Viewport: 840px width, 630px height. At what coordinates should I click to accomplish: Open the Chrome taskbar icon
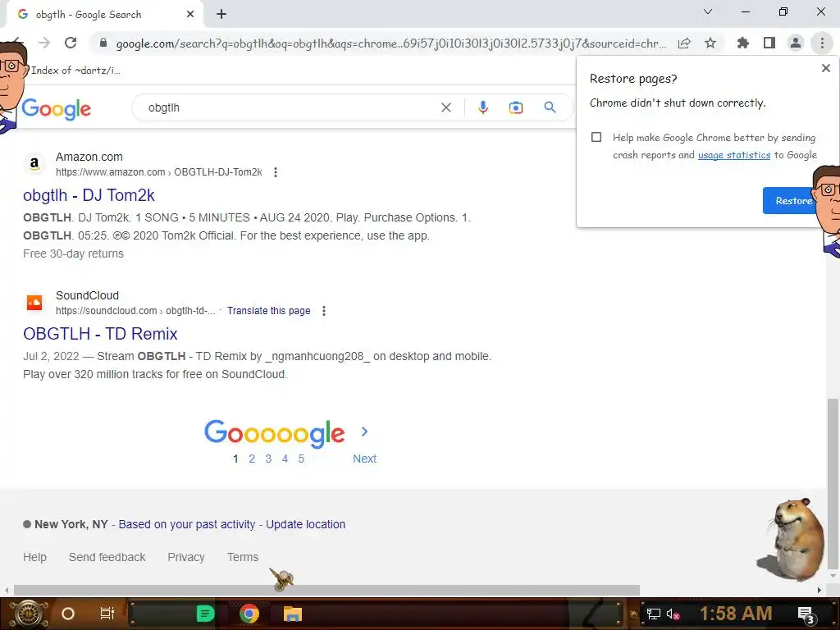249,614
